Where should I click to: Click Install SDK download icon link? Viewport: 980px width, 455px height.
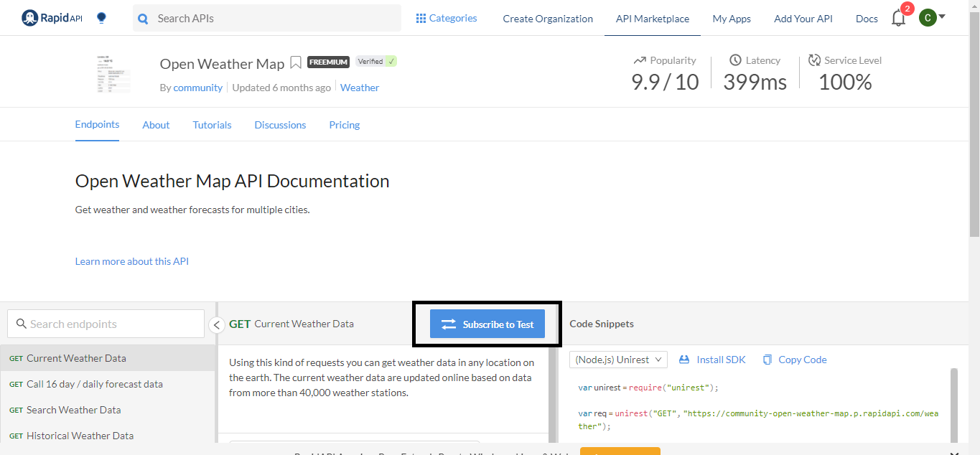[x=712, y=360]
